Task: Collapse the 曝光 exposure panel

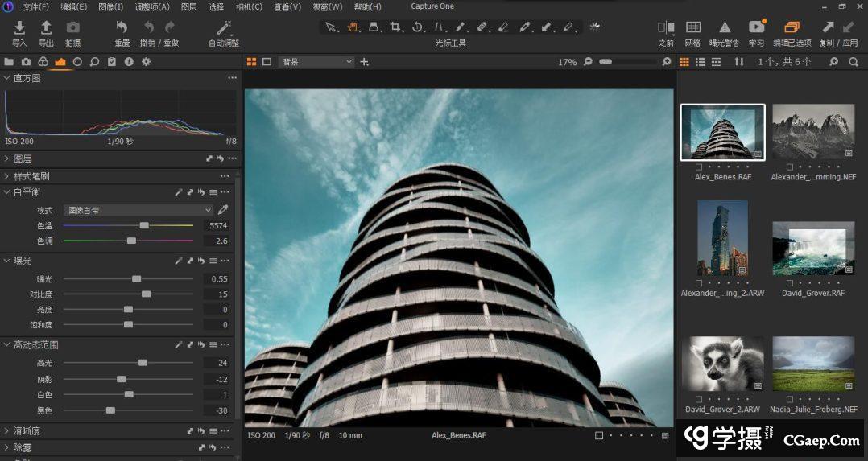Action: click(7, 261)
